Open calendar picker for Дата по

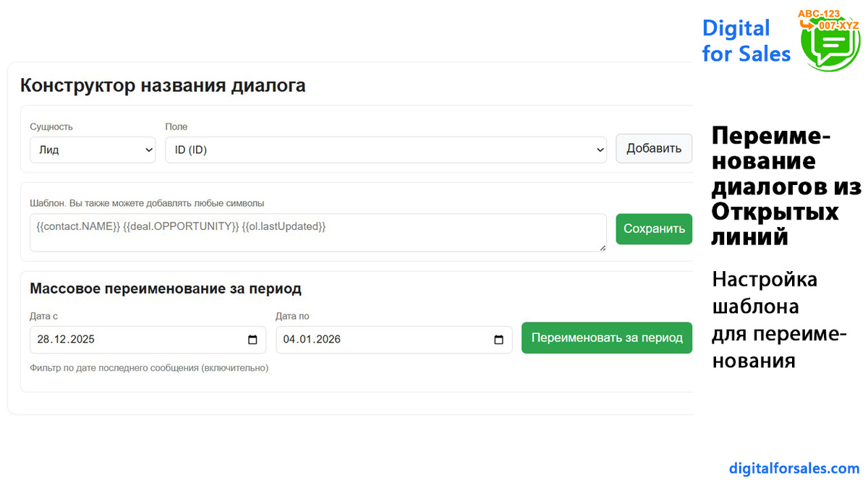[498, 340]
